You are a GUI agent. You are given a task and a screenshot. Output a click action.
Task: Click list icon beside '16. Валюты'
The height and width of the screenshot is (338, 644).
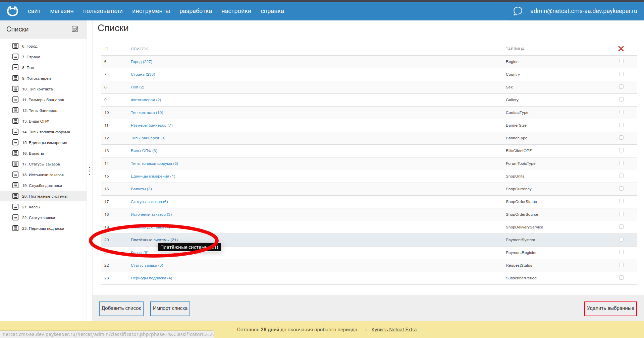tap(15, 153)
